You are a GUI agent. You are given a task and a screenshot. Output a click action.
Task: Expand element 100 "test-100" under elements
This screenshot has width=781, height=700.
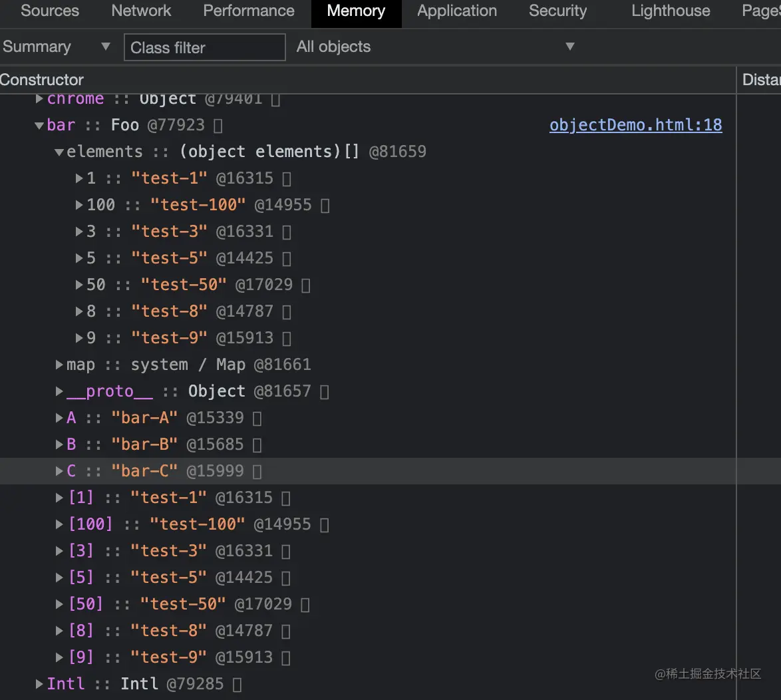78,205
